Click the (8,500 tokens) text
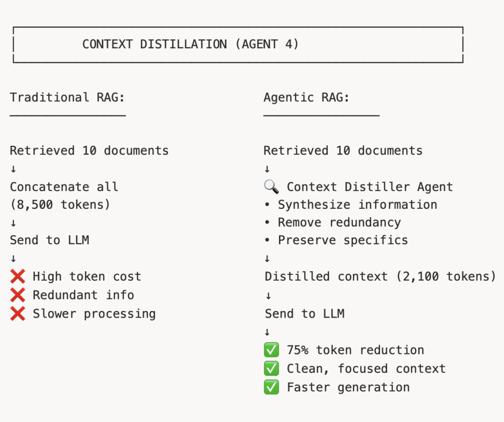Screen dimensions: 504x422 pos(60,205)
